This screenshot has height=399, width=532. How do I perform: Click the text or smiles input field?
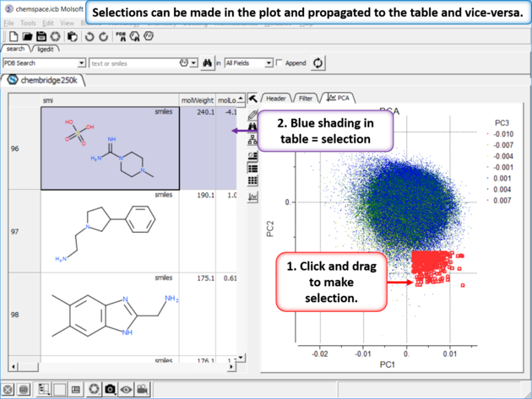133,63
